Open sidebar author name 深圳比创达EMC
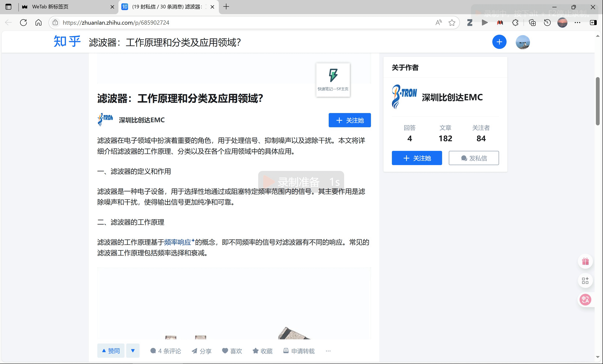The height and width of the screenshot is (364, 603). tap(452, 97)
